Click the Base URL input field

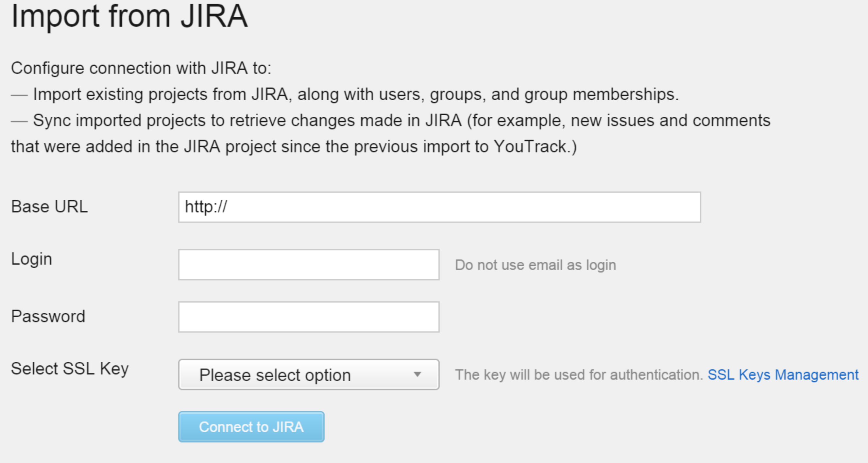439,207
